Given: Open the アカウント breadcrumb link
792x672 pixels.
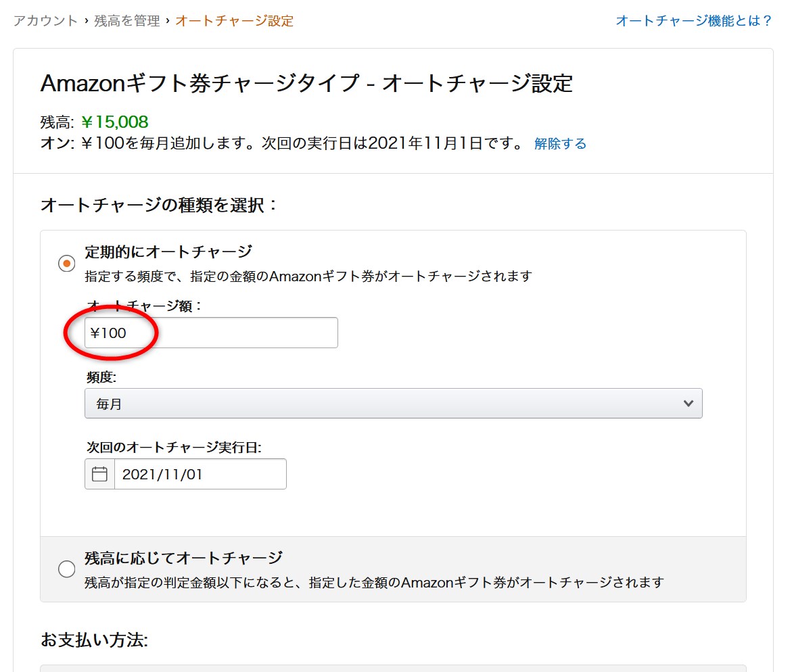Looking at the screenshot, I should (x=45, y=21).
